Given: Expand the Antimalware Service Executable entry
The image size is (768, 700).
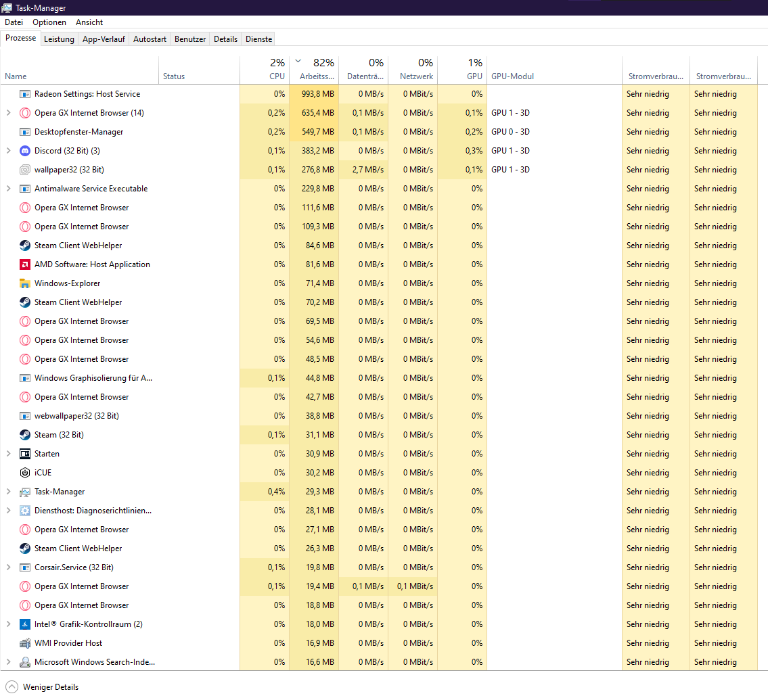Looking at the screenshot, I should tap(8, 189).
